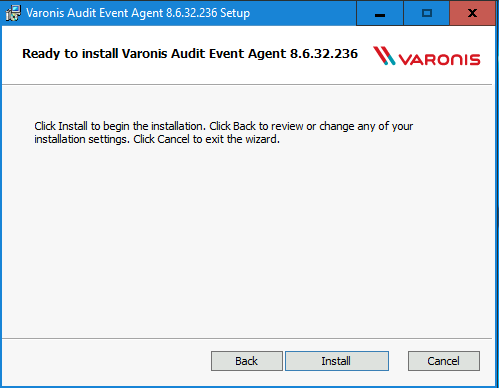The width and height of the screenshot is (499, 388).
Task: Click 'Click Back to review' in the instructions
Action: click(256, 126)
